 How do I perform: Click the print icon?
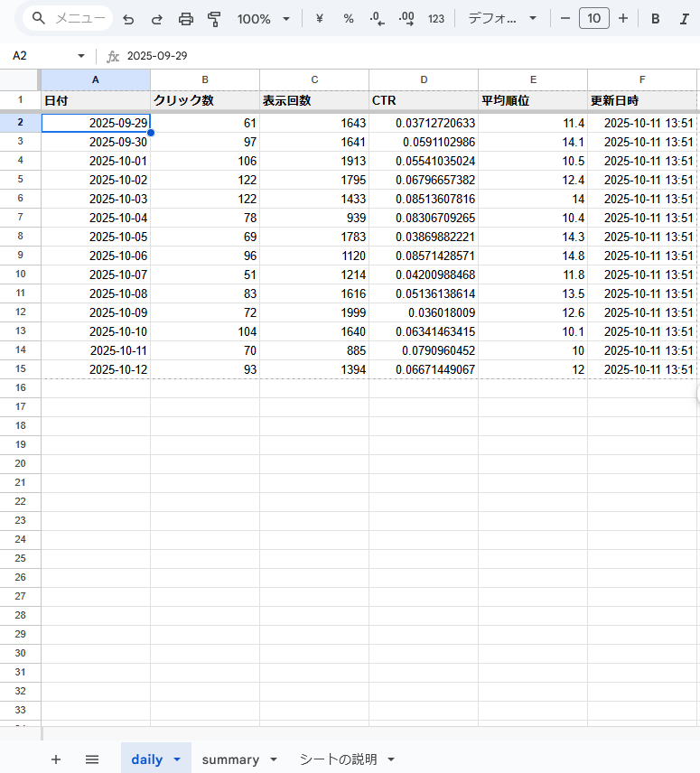point(186,19)
